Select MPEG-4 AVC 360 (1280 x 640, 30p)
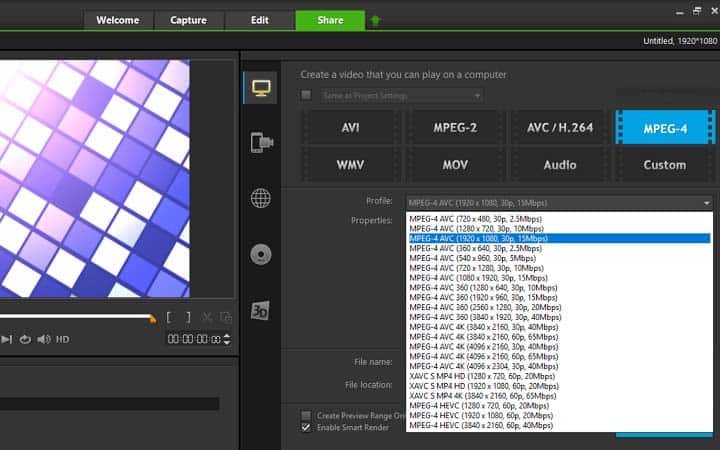 pos(559,287)
